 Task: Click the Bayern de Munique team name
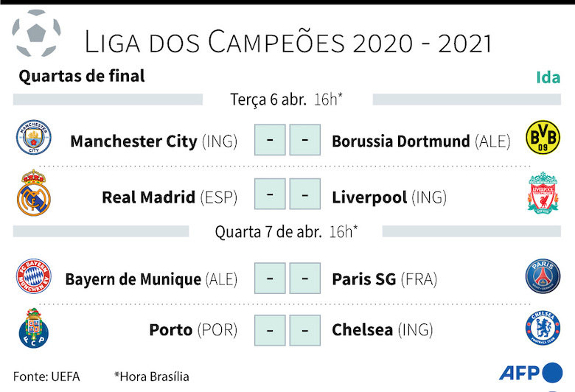(x=133, y=279)
